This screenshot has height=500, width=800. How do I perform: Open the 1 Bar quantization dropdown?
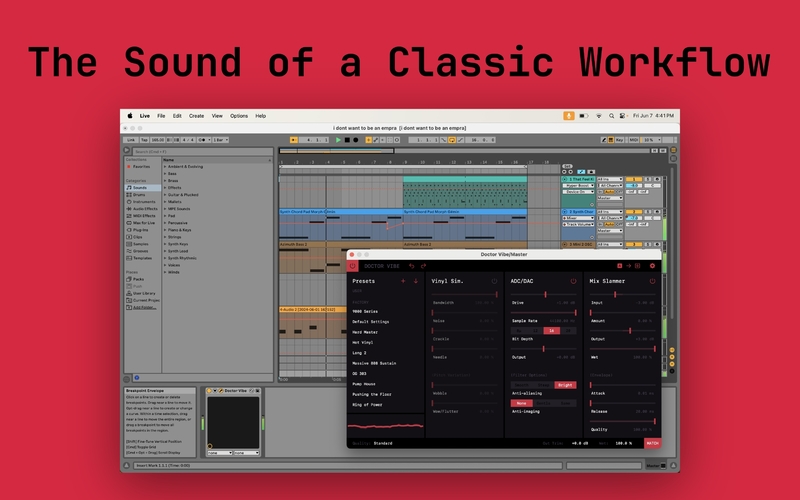(x=220, y=140)
